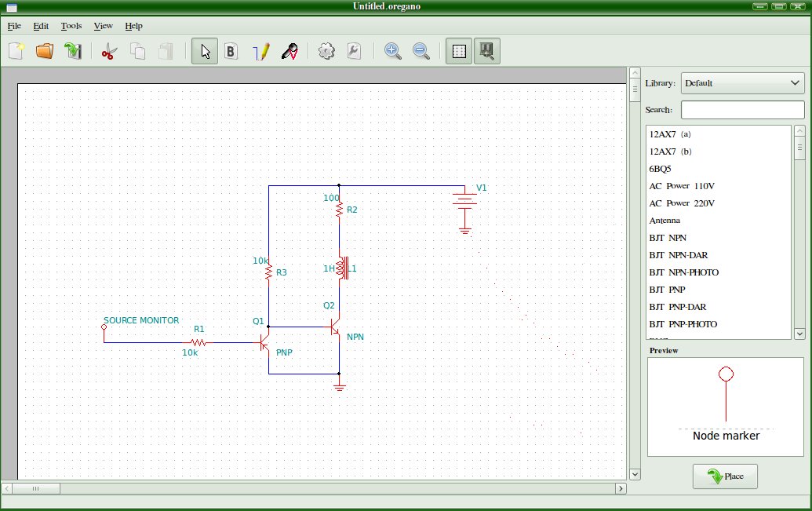
Task: Select the text tool marked B
Action: tap(231, 52)
